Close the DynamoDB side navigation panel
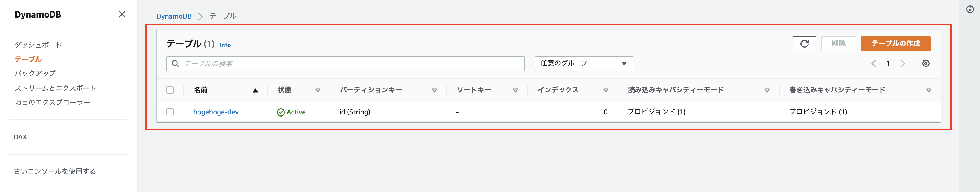 pos(122,14)
